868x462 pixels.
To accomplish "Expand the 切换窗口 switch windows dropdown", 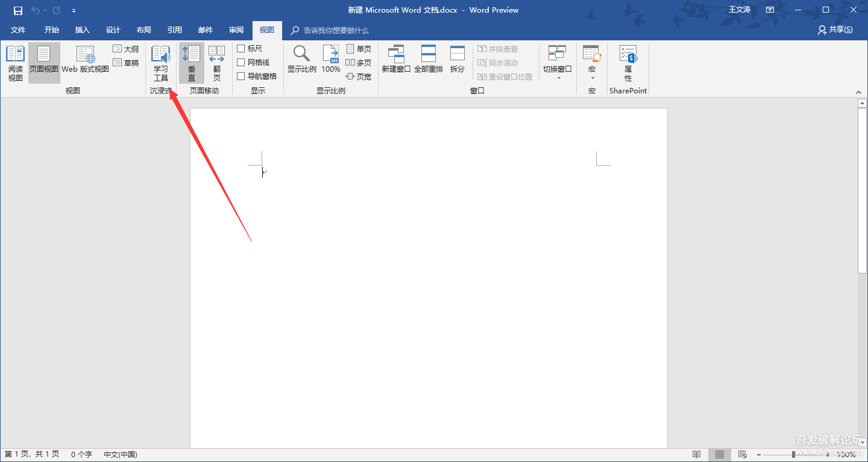I will [x=558, y=64].
